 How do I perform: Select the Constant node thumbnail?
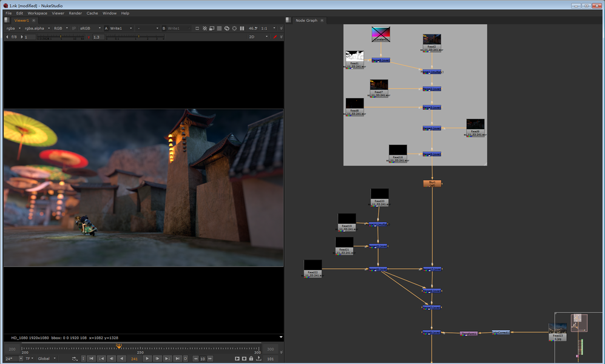point(381,34)
